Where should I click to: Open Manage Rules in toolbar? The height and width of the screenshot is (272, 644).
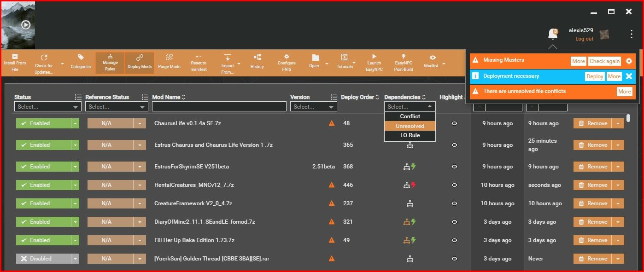(x=110, y=64)
